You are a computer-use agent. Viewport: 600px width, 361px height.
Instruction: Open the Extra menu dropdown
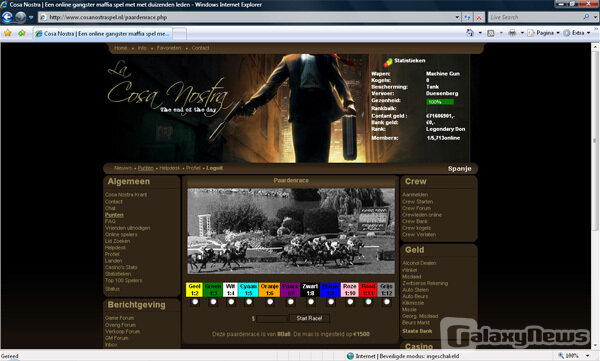pos(577,33)
